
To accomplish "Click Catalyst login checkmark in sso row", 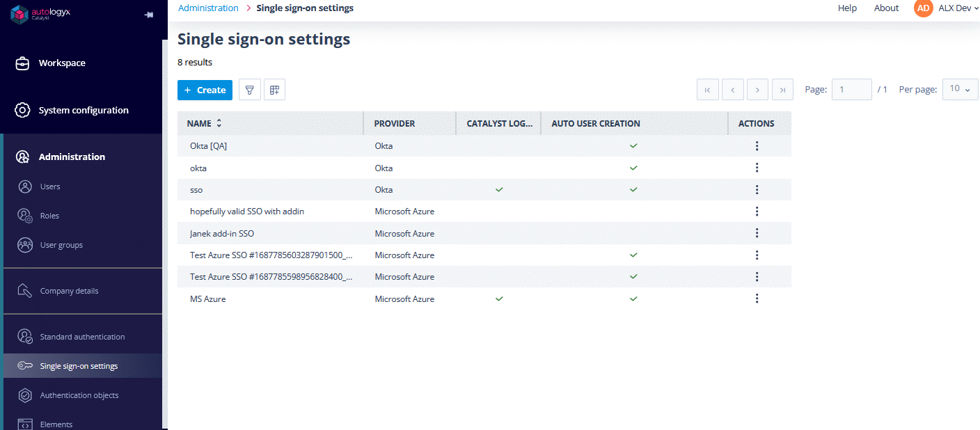I will point(499,189).
